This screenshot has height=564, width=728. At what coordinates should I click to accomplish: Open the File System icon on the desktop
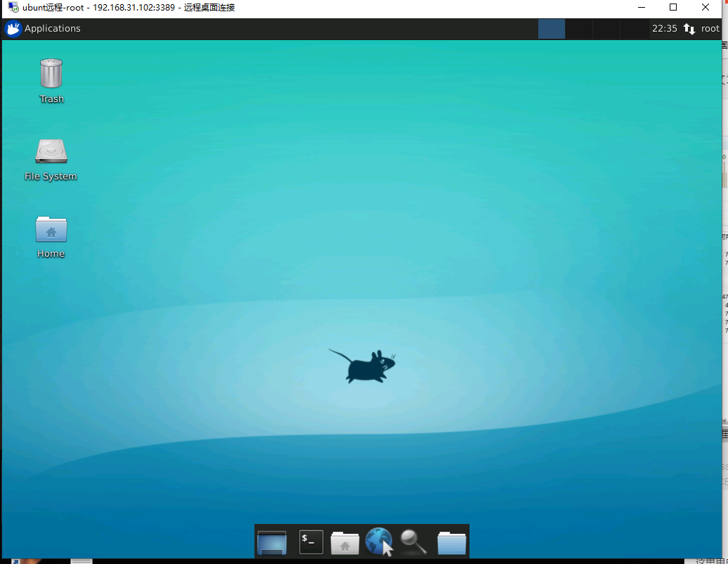tap(50, 153)
